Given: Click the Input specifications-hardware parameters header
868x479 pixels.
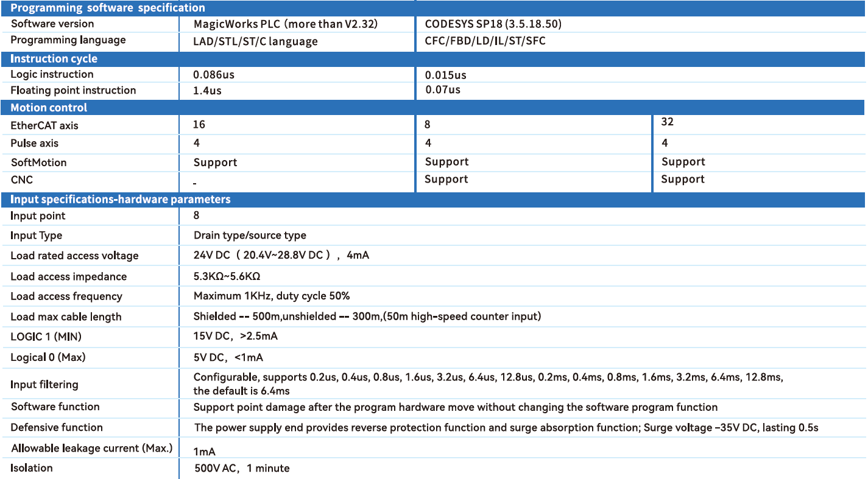Looking at the screenshot, I should pyautogui.click(x=121, y=200).
